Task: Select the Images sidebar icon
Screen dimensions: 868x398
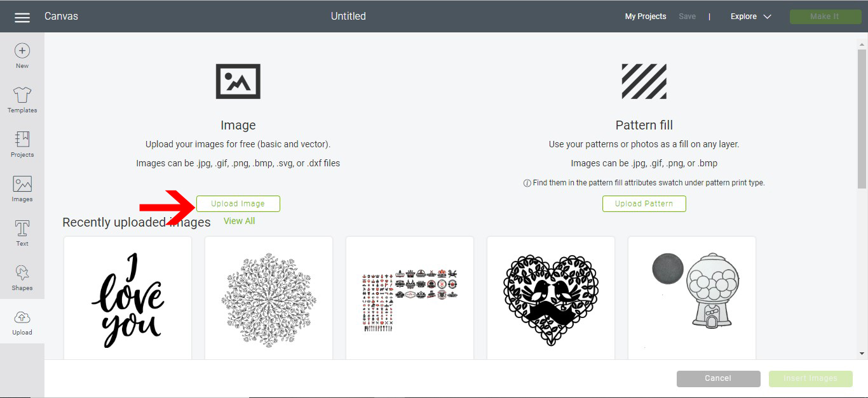Action: point(22,184)
